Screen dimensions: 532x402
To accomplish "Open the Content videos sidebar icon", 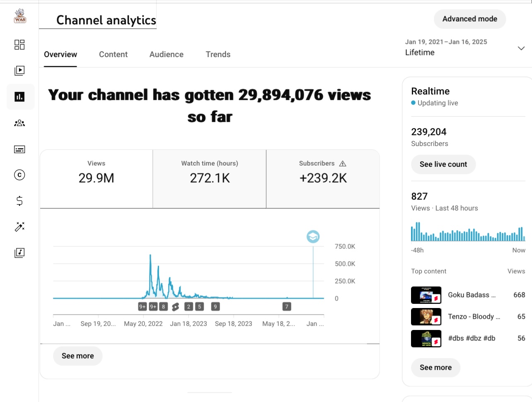I will pos(19,71).
